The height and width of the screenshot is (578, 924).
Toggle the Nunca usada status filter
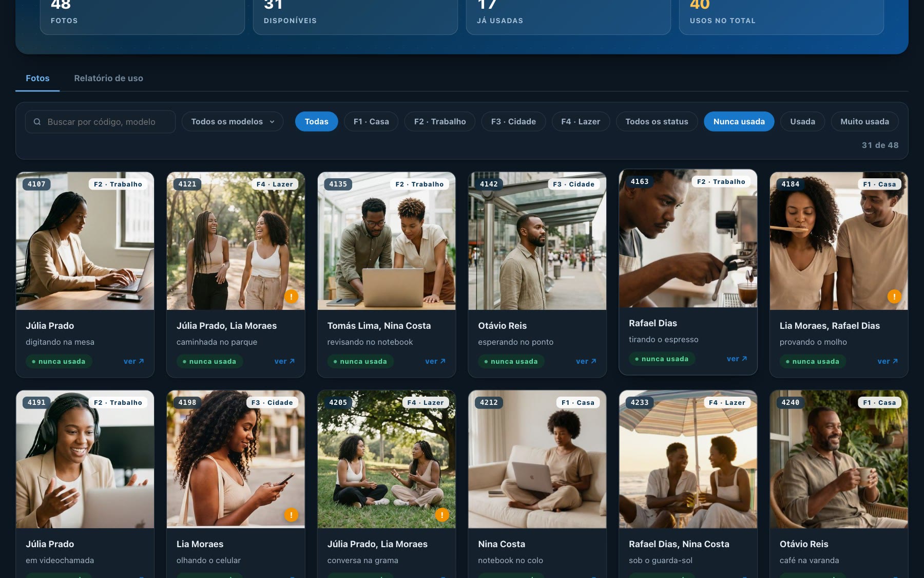click(739, 122)
